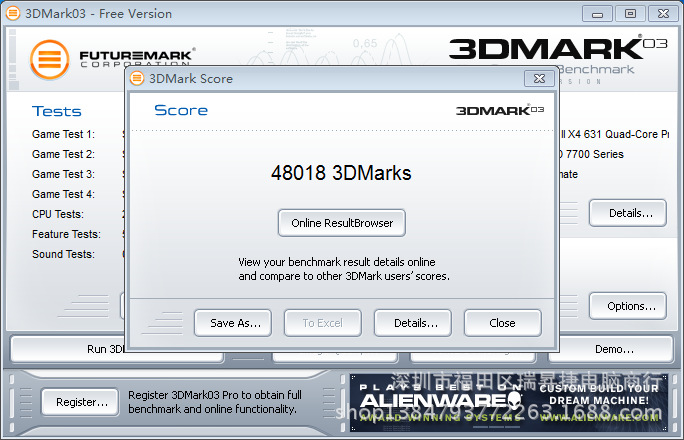Click the orange icon in the score dialog title bar
The width and height of the screenshot is (684, 440).
coord(137,78)
